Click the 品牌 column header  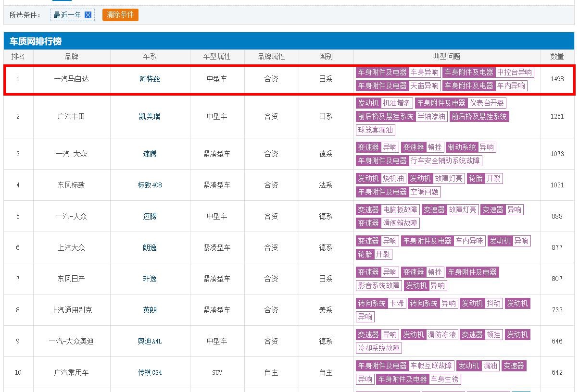click(72, 56)
